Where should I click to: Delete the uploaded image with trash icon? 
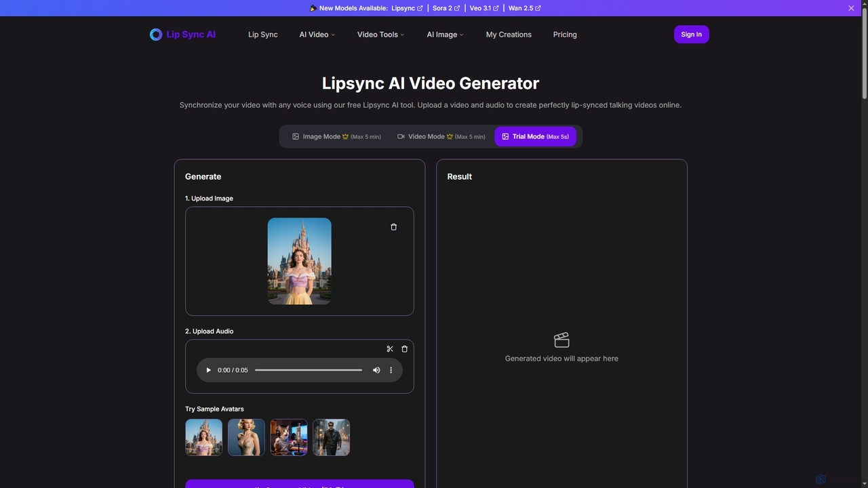pos(393,227)
